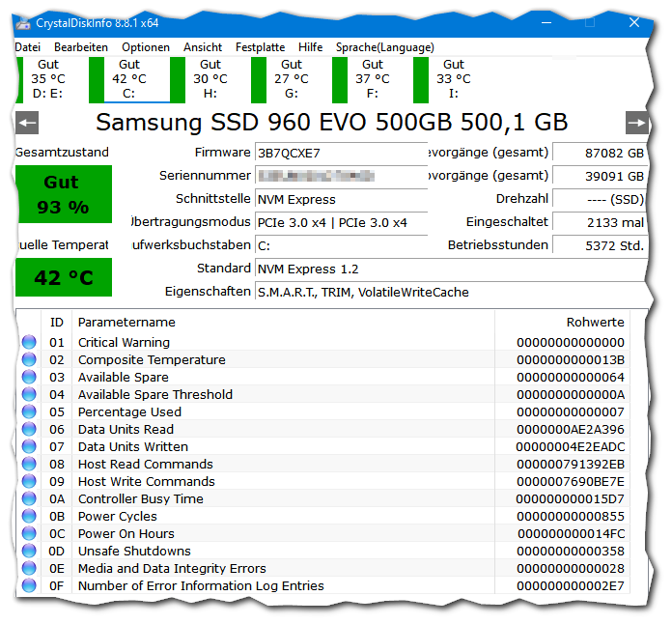Image resolution: width=672 pixels, height=624 pixels.
Task: Select the Percentage Used parameter name
Action: pos(129,411)
